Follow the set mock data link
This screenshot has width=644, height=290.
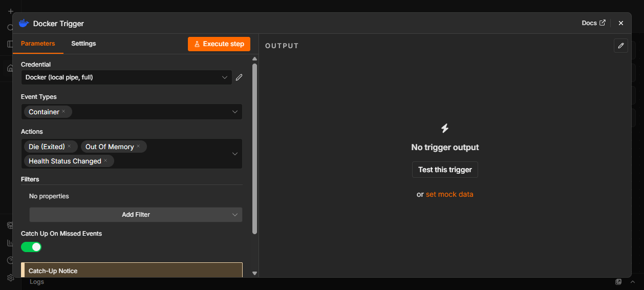pyautogui.click(x=449, y=194)
